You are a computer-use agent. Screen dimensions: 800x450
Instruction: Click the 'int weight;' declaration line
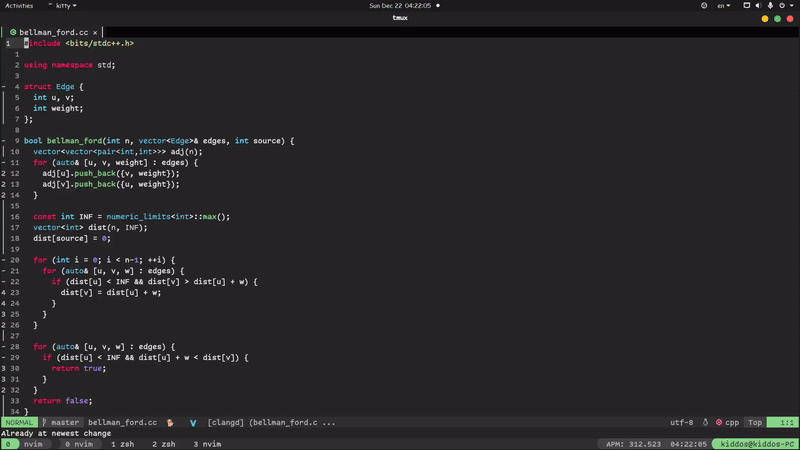[58, 109]
